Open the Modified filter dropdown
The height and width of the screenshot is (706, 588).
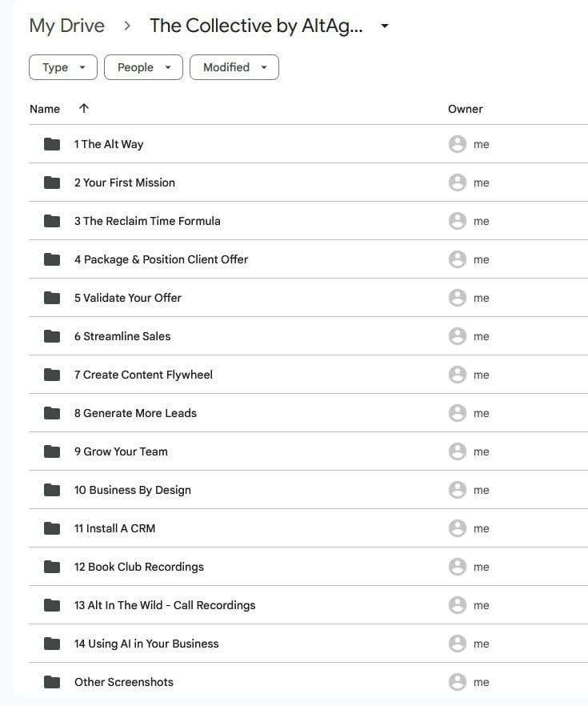click(x=234, y=67)
